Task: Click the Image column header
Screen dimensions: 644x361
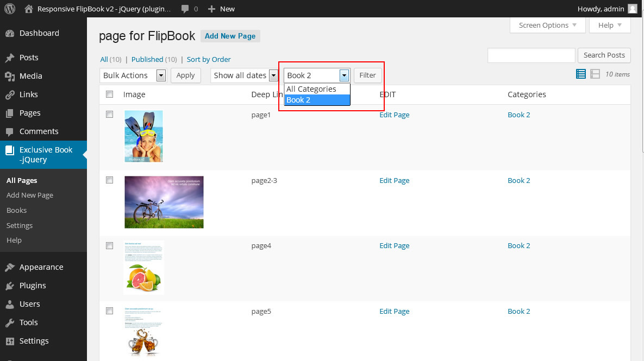Action: [134, 94]
